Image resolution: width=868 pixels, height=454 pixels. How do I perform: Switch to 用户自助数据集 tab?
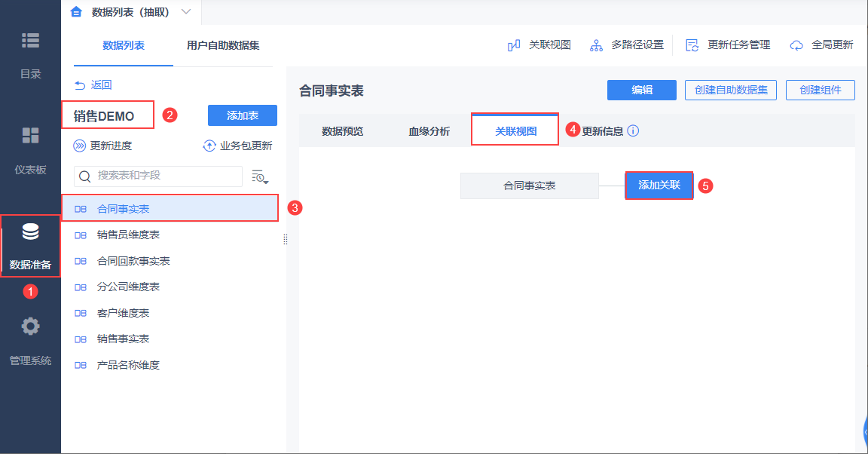point(223,45)
